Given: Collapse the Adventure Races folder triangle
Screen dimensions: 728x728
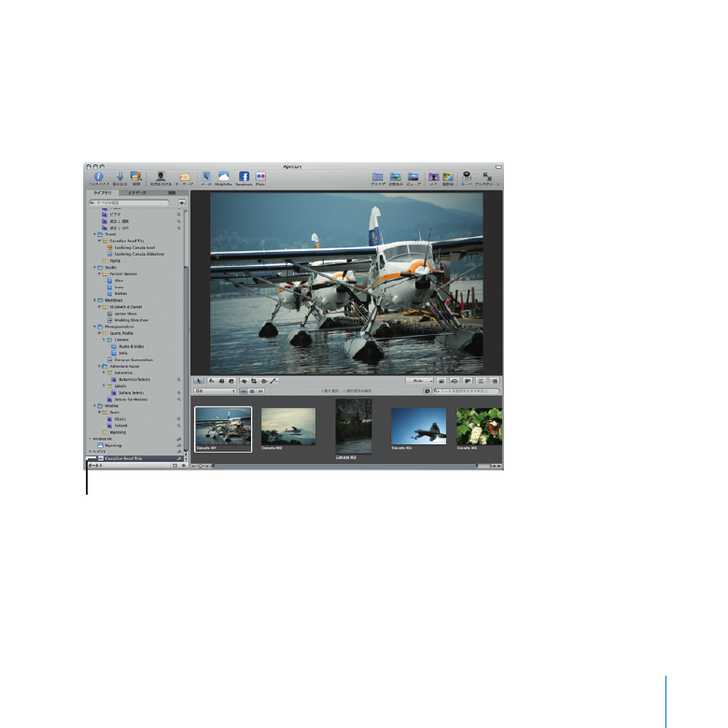Looking at the screenshot, I should (99, 366).
